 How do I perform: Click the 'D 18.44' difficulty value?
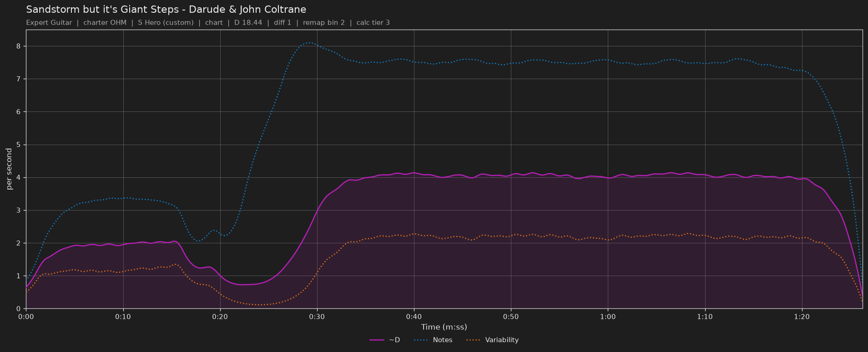248,23
